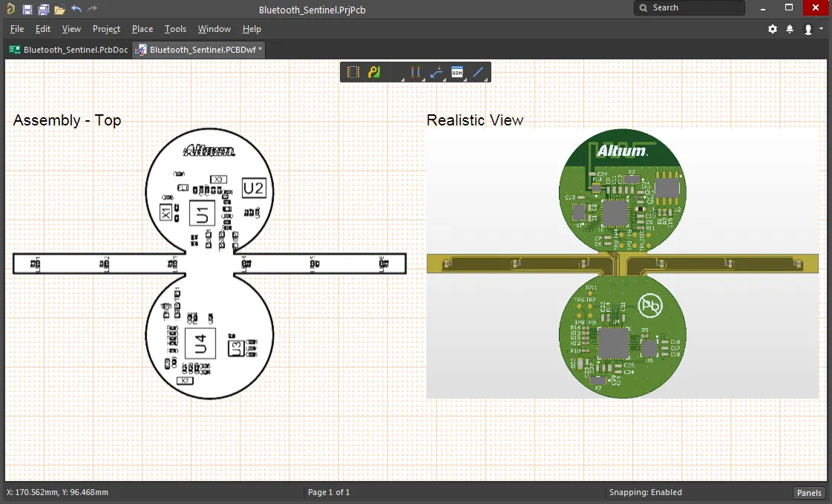Open the Edit menu
The height and width of the screenshot is (504, 832).
pos(43,29)
